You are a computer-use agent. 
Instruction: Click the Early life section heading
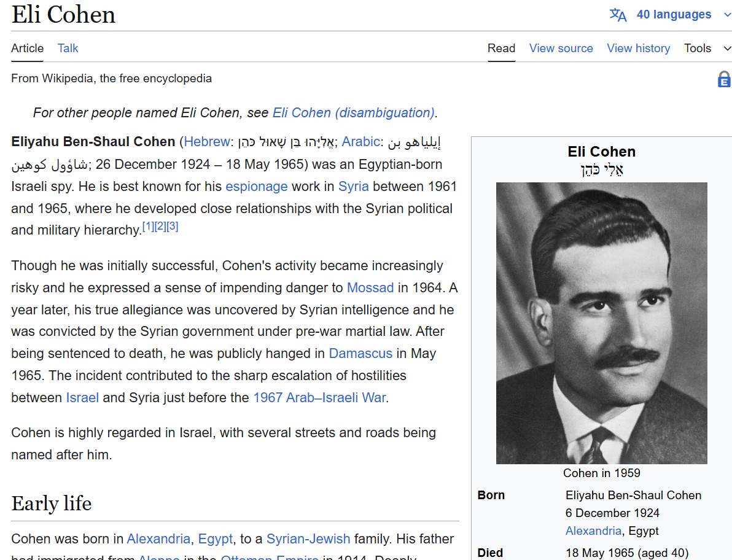(x=52, y=503)
